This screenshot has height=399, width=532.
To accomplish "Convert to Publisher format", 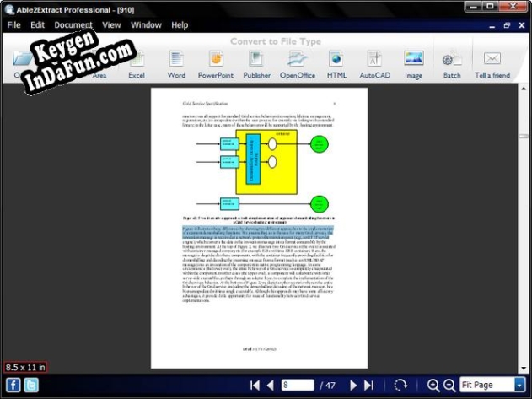I will click(257, 65).
